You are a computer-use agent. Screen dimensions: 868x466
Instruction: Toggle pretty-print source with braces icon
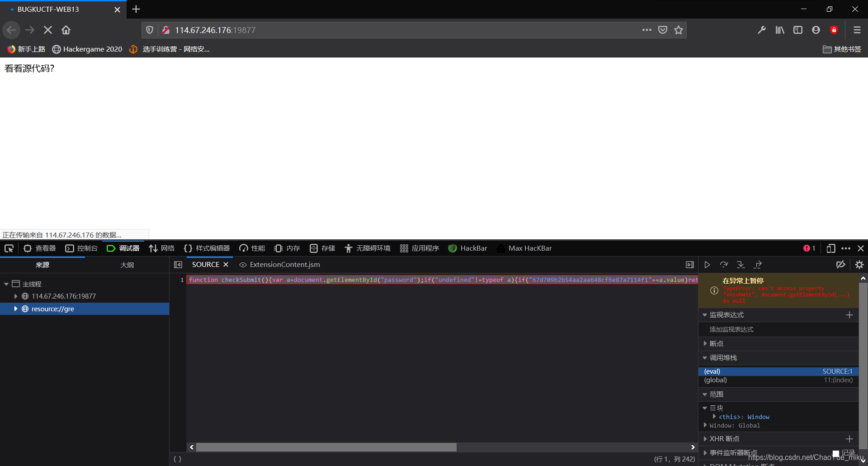[x=177, y=459]
